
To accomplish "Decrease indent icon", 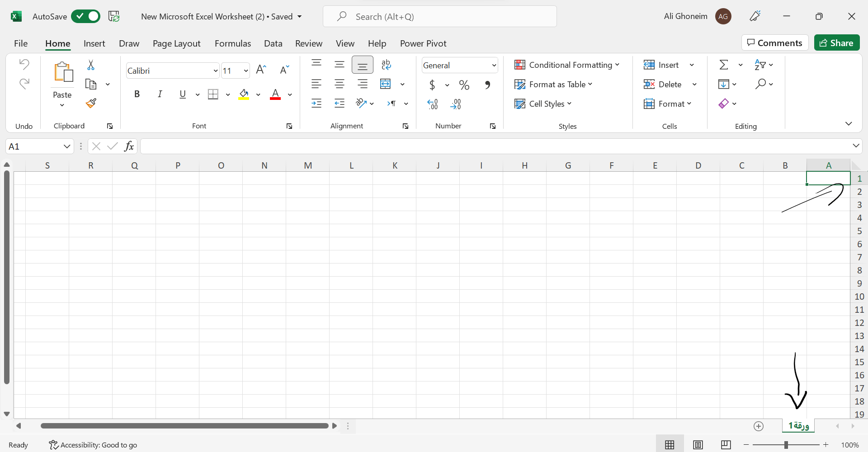I will 340,104.
